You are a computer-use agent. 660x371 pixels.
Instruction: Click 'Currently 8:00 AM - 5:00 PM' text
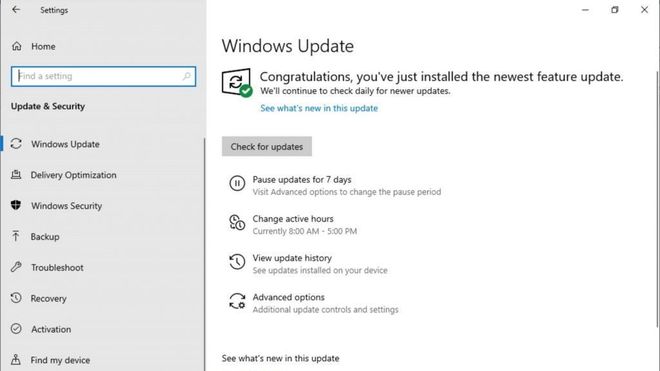(x=305, y=231)
